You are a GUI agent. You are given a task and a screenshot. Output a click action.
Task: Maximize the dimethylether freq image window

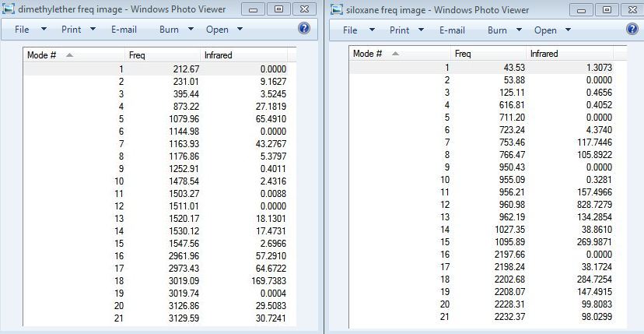point(279,9)
